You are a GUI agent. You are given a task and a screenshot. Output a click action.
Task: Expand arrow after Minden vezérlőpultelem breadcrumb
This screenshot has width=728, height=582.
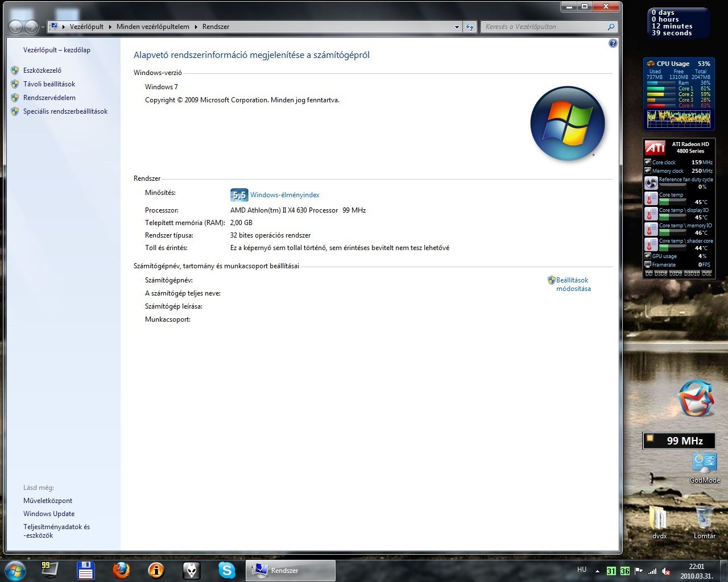196,27
